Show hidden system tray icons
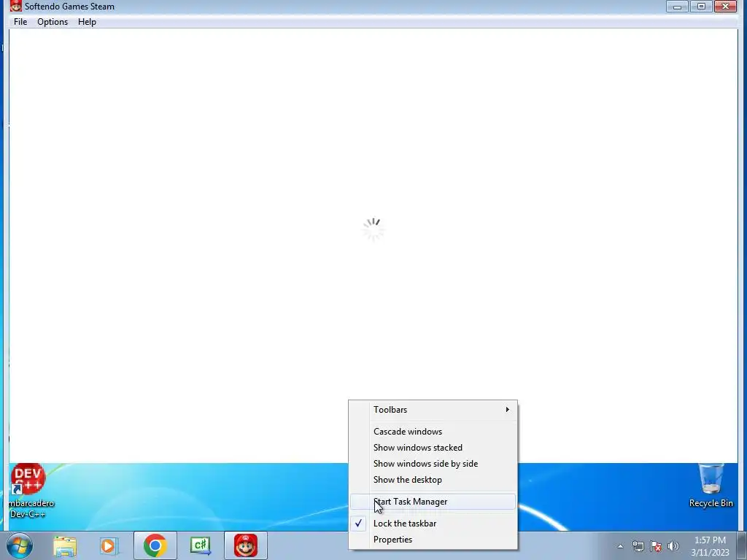 coord(620,547)
